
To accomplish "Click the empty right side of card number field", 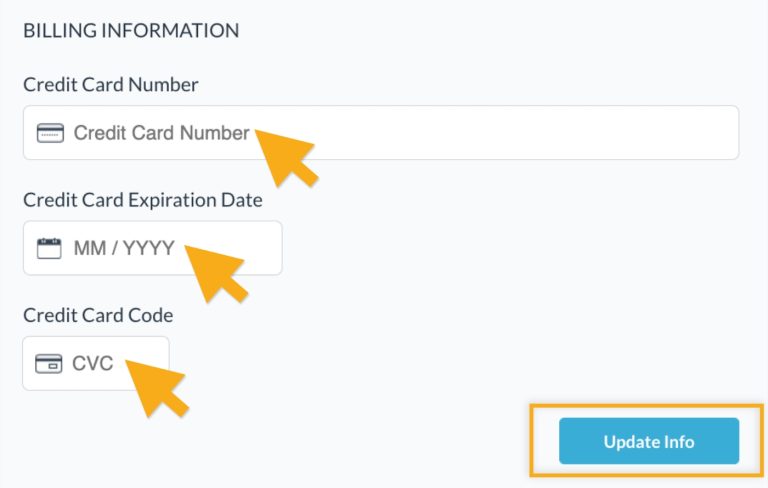I will [600, 133].
